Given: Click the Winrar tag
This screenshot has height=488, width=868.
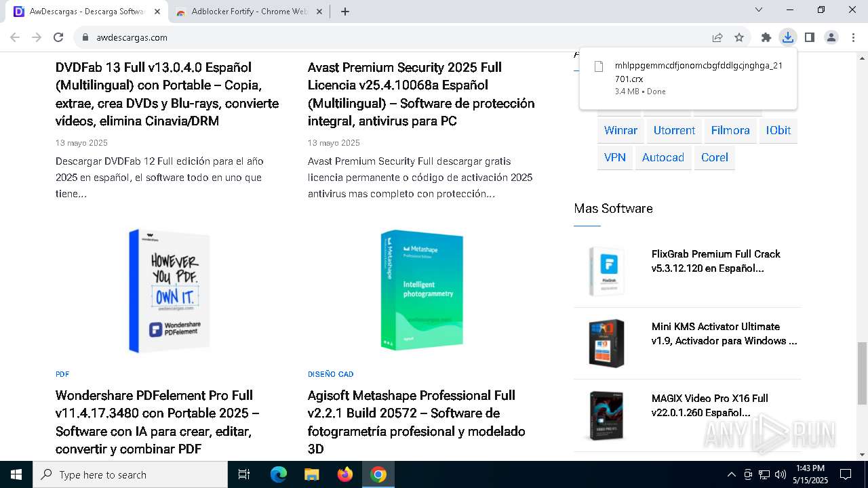Looking at the screenshot, I should coord(620,130).
